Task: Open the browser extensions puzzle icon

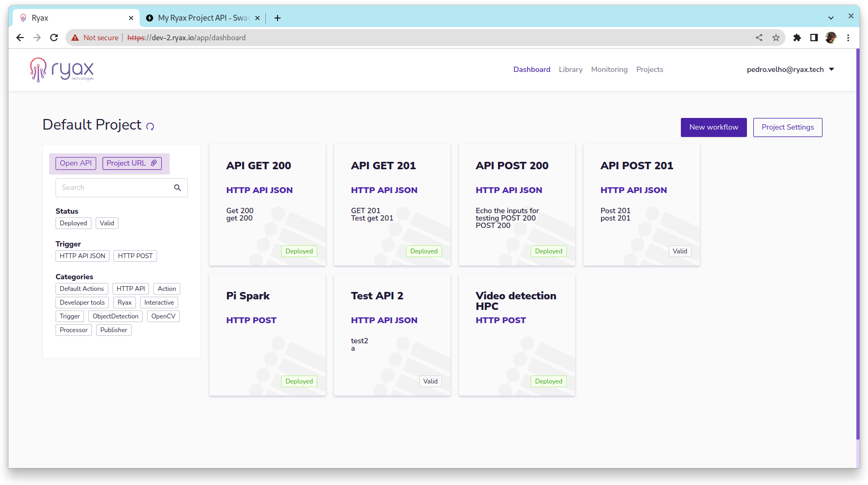Action: pos(797,38)
